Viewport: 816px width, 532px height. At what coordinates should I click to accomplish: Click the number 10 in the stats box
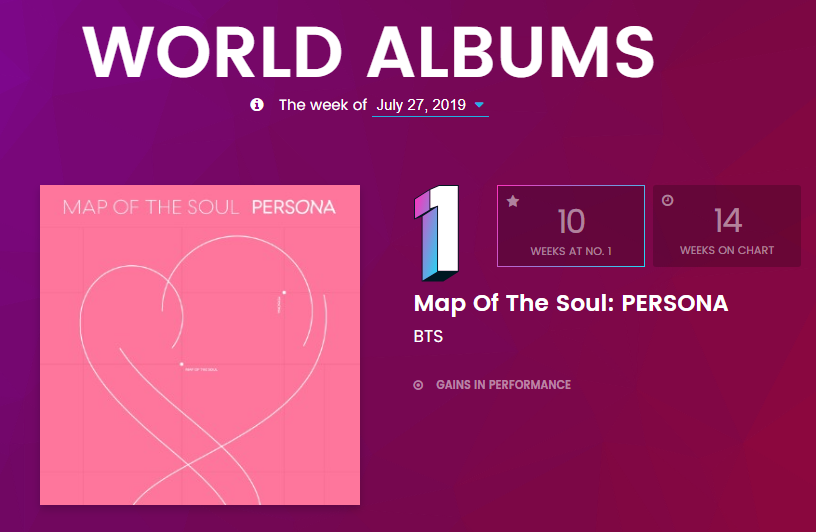pyautogui.click(x=571, y=221)
